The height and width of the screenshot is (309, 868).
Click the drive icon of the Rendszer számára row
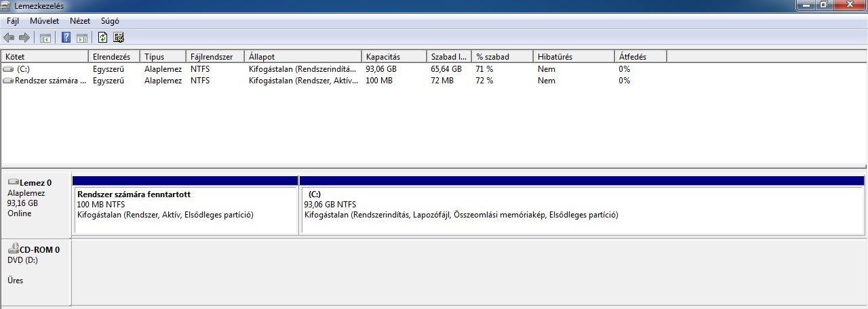click(x=8, y=81)
